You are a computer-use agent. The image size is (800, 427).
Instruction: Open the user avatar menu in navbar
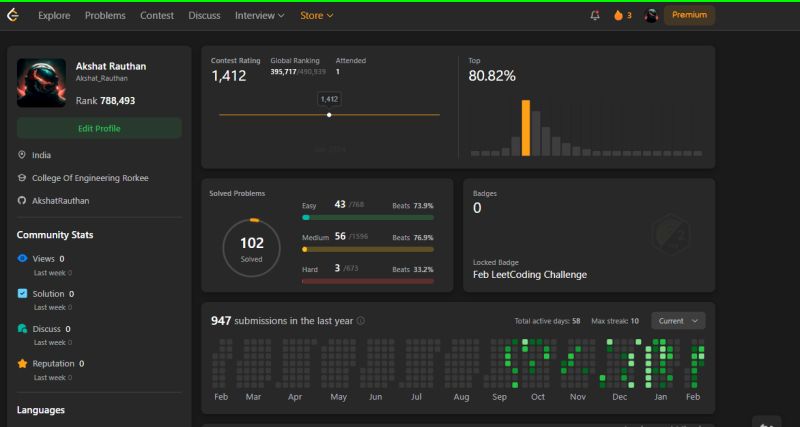(651, 15)
